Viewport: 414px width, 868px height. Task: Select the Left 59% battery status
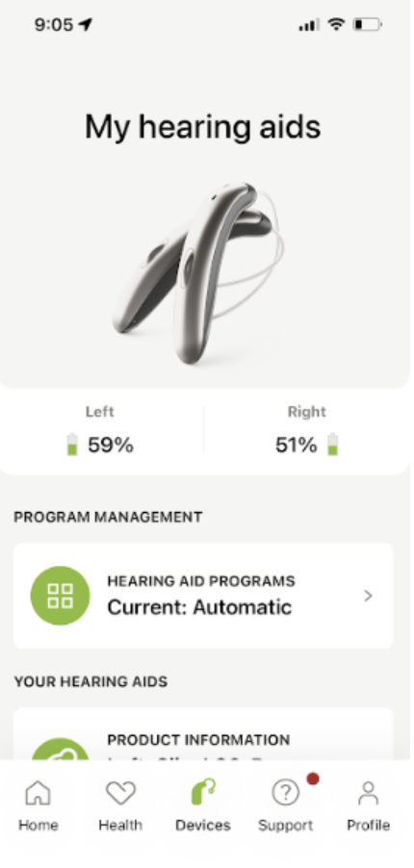100,432
